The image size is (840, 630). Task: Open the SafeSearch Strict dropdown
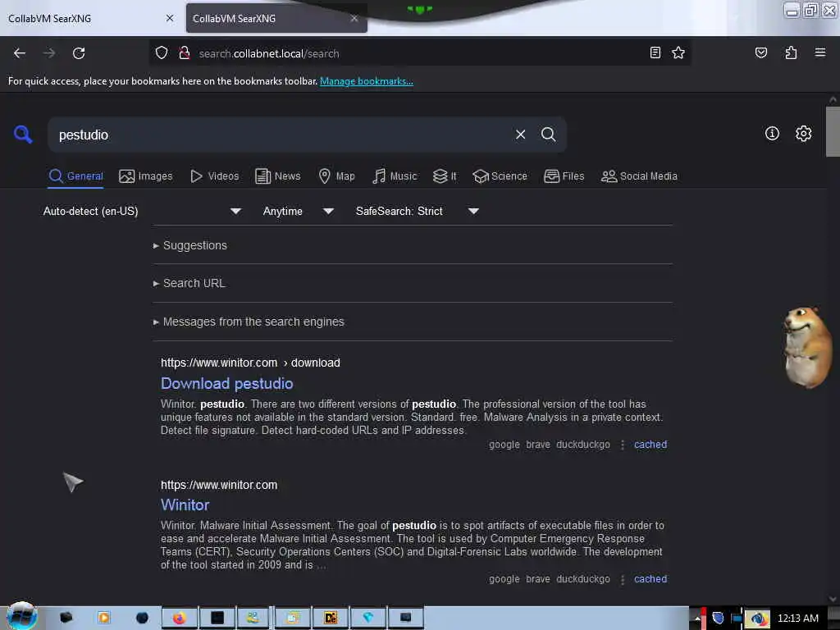pyautogui.click(x=417, y=211)
